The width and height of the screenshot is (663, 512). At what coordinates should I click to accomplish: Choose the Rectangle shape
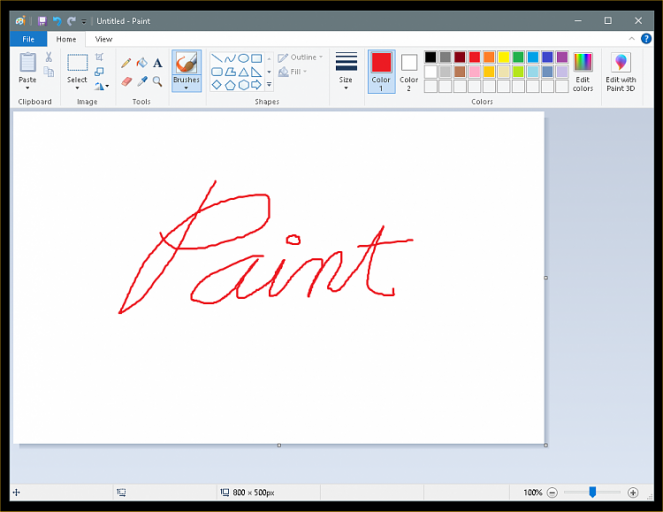(257, 58)
